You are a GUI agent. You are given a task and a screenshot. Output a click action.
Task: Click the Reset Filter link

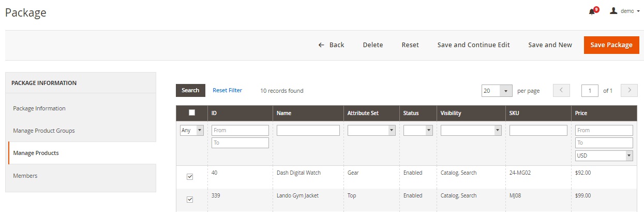point(227,90)
